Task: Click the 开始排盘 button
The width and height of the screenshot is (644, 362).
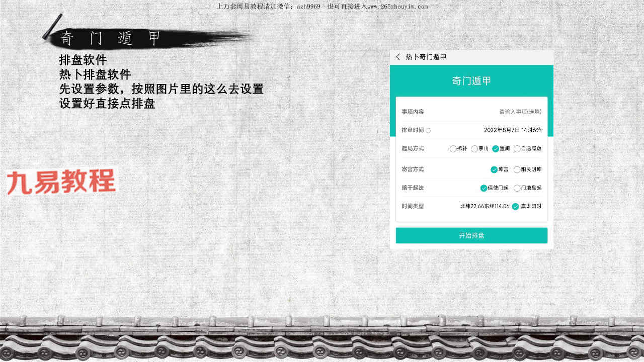Action: 471,235
